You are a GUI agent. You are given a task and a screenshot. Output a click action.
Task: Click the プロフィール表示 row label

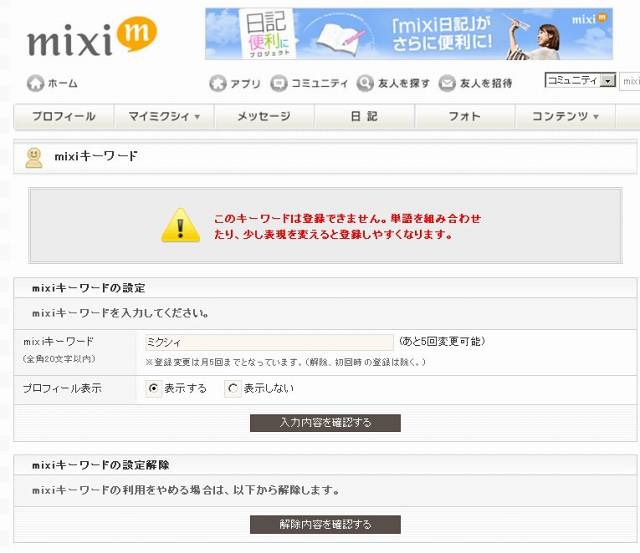(x=62, y=388)
